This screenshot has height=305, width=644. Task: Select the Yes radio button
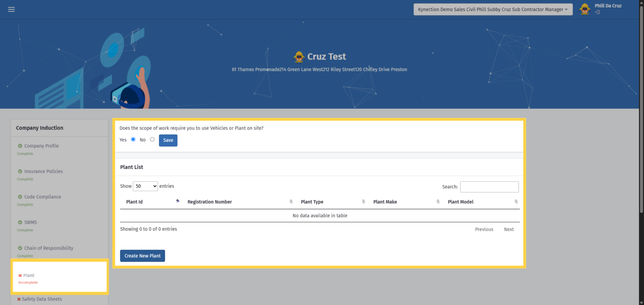point(133,139)
